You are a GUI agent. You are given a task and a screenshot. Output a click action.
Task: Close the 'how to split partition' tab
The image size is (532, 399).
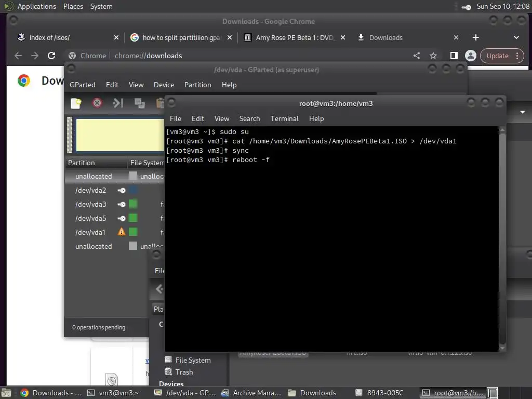pos(230,37)
